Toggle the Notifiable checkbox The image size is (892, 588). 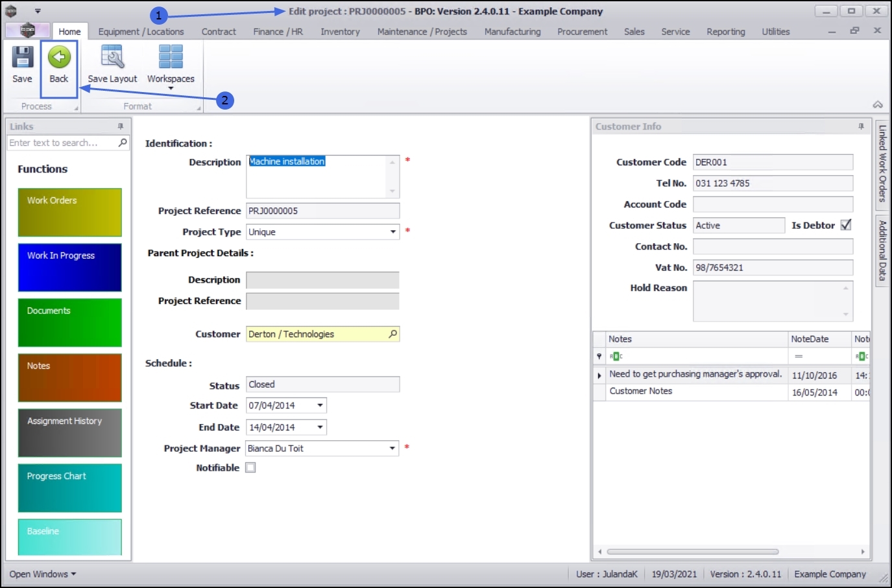250,467
